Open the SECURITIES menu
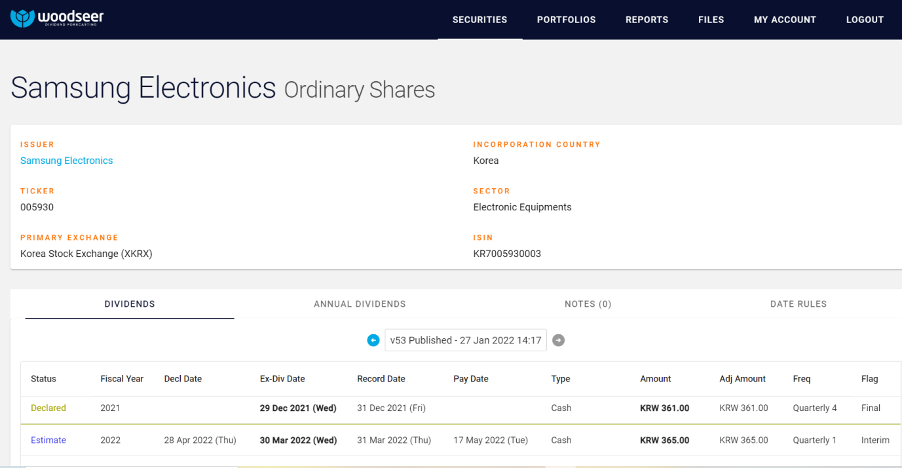This screenshot has height=468, width=902. coord(480,20)
